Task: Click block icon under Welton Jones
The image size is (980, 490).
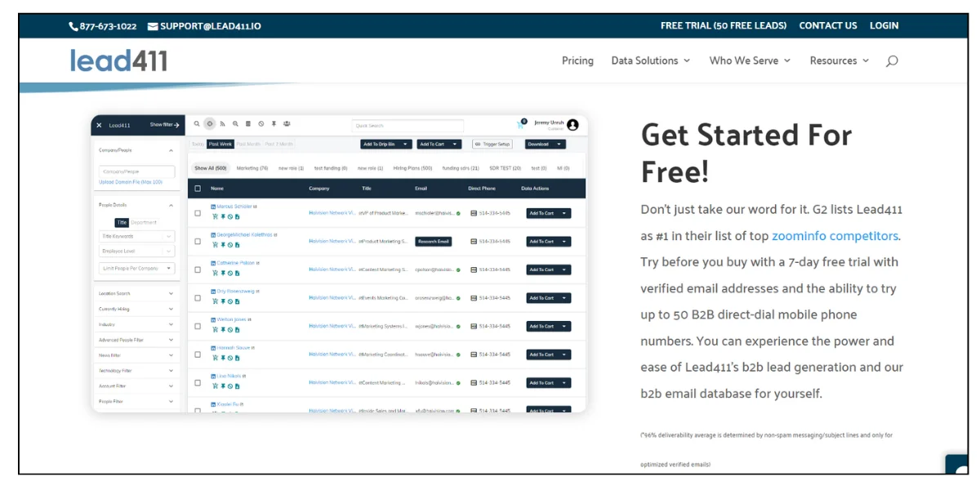Action: pos(230,330)
